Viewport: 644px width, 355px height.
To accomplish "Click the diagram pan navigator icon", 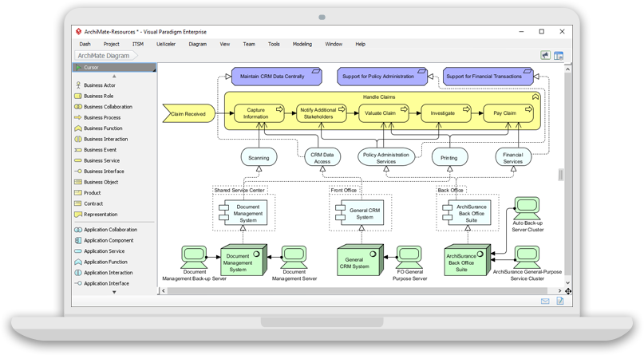I will (x=568, y=291).
